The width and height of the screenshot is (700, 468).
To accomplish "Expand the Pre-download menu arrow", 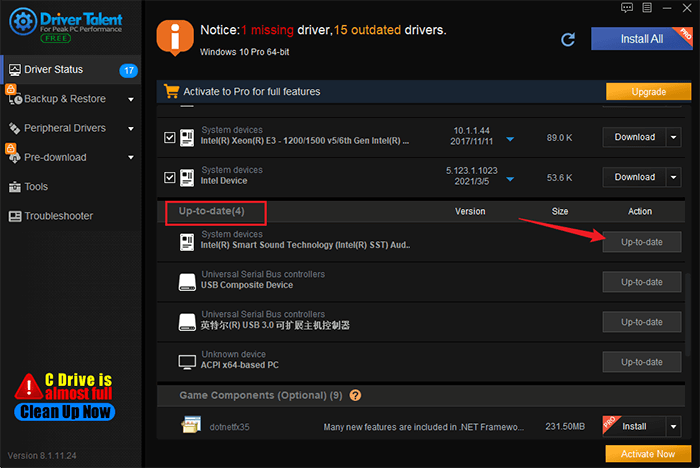I will tap(131, 158).
